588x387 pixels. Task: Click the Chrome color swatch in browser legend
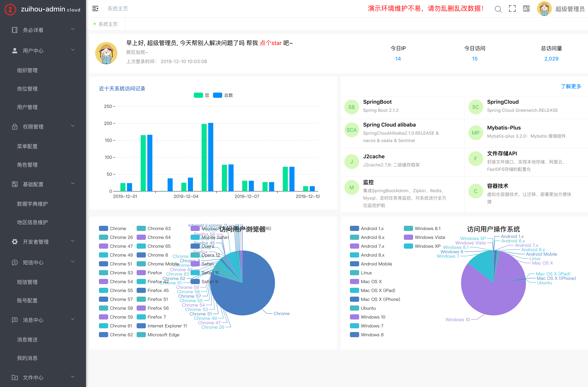pos(103,228)
